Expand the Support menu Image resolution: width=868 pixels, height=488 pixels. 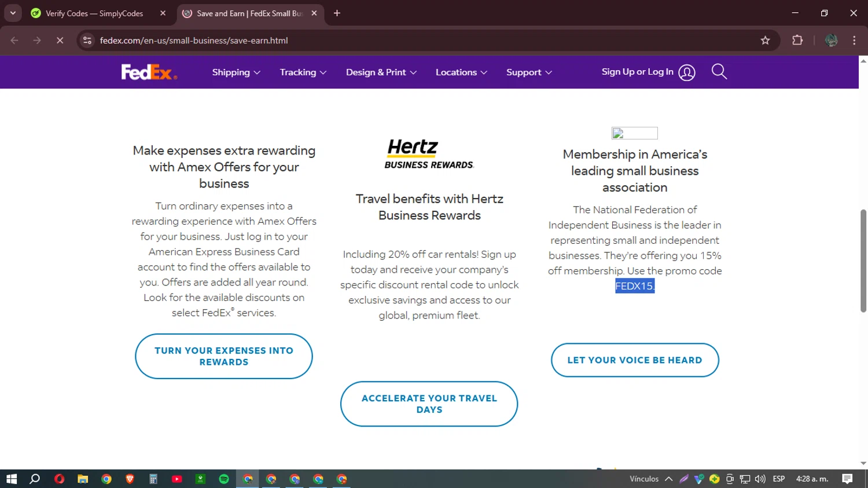pos(529,72)
